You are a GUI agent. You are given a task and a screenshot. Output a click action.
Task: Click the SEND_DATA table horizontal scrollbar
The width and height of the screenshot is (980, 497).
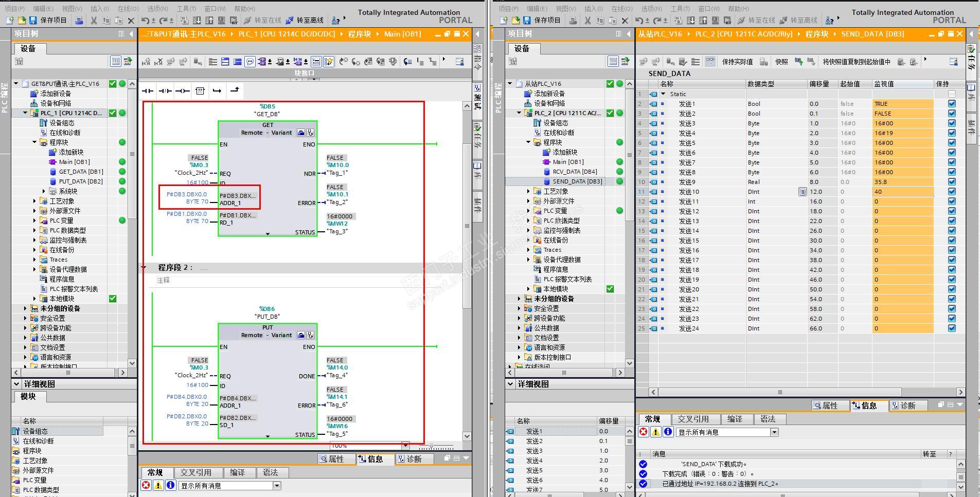(x=780, y=392)
